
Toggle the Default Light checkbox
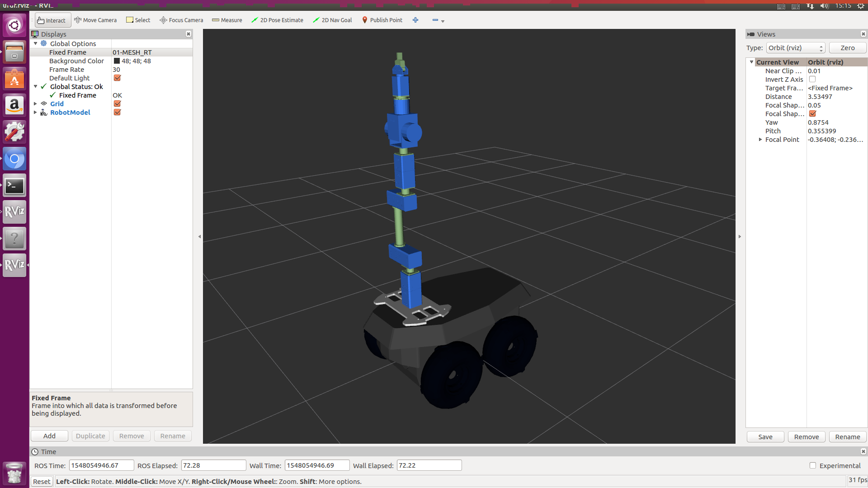[117, 78]
